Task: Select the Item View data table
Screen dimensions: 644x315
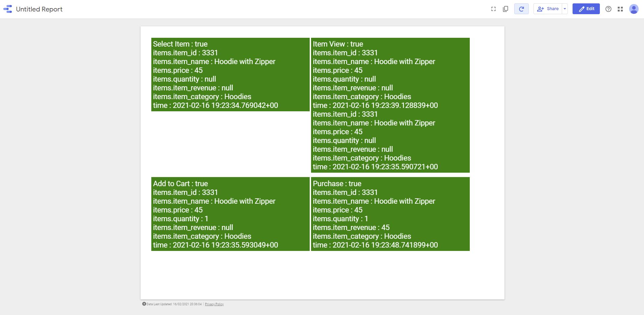Action: point(390,105)
